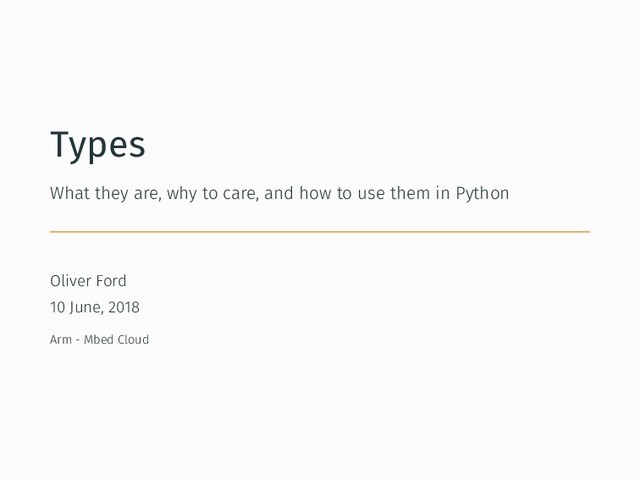The image size is (640, 480).
Task: Click the orange horizontal divider line
Action: 320,232
